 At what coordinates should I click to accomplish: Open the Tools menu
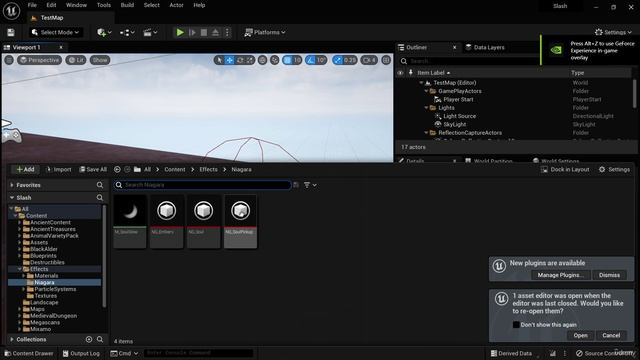pyautogui.click(x=104, y=5)
